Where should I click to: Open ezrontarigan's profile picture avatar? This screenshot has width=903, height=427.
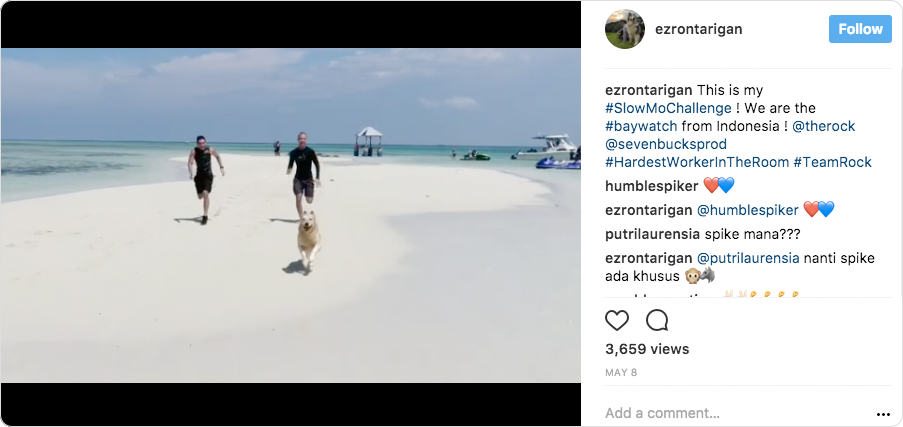coord(625,29)
